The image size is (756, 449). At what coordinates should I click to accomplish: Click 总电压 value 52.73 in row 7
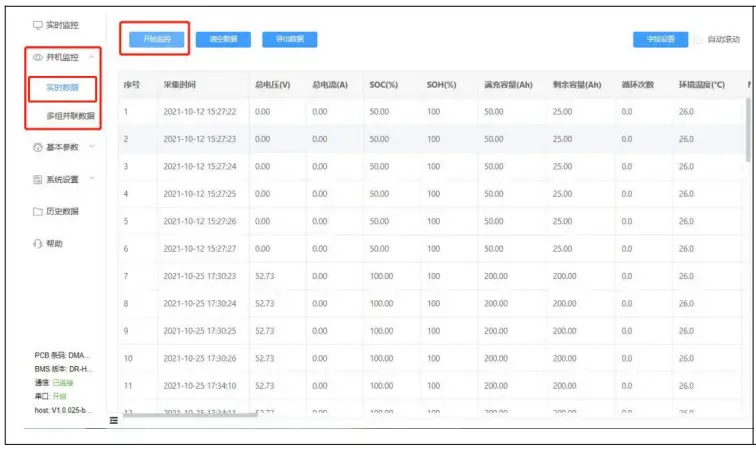(265, 276)
